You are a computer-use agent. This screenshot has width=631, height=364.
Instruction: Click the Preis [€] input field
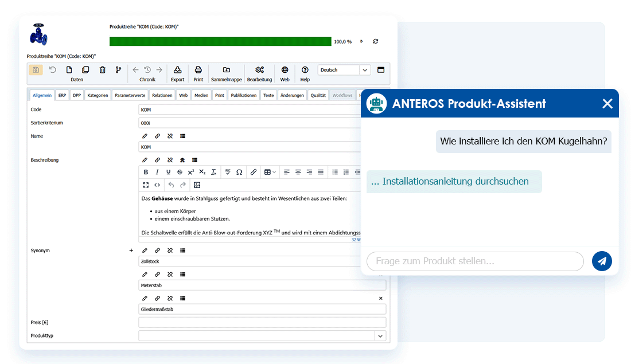[x=262, y=322]
